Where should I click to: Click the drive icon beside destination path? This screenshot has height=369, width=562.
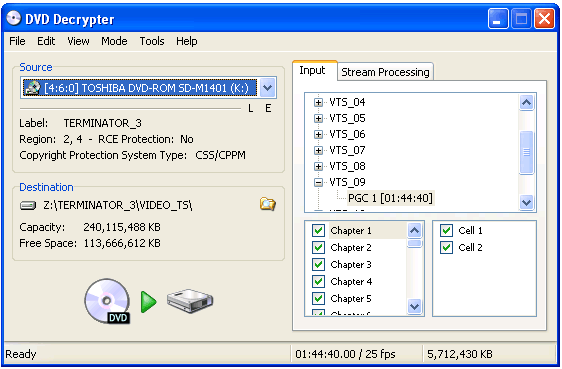pos(28,206)
